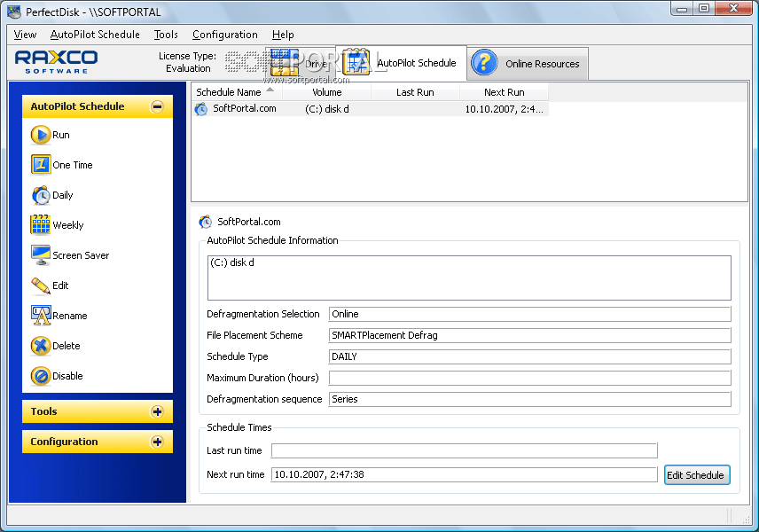Click the Delete X icon
759x532 pixels.
click(x=41, y=346)
